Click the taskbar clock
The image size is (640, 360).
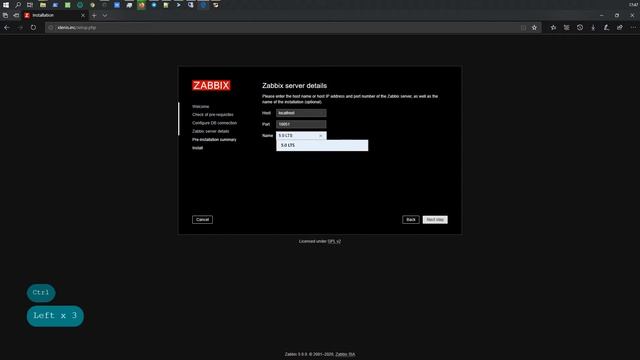[633, 4]
